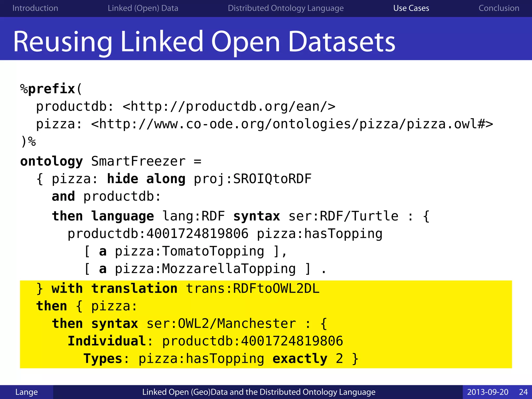The height and width of the screenshot is (399, 532).
Task: Click ser:OWL2/Manchester syntax text
Action: click(x=221, y=324)
